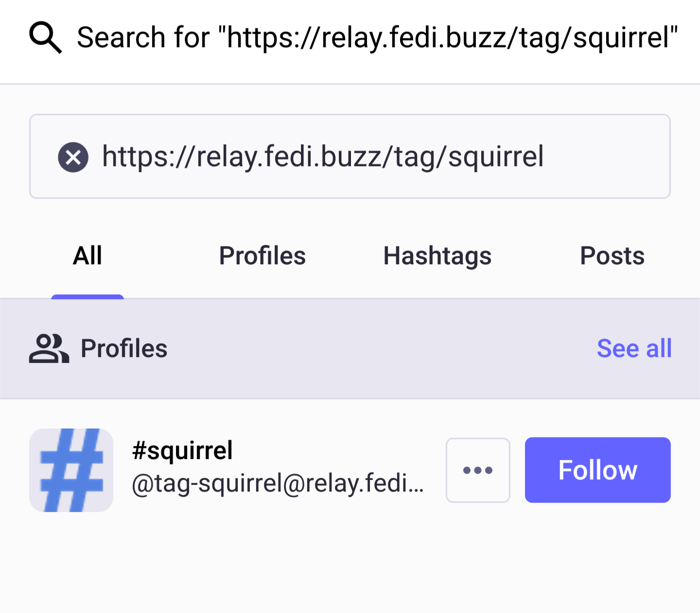Click the @tag-squirrel@relay.fedi handle text
Image resolution: width=700 pixels, height=613 pixels.
278,484
